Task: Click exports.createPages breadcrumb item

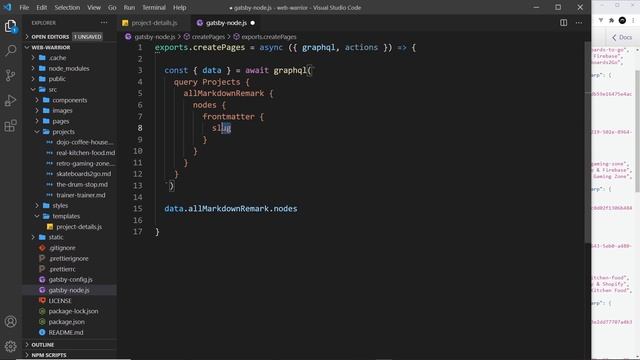Action: [264, 37]
